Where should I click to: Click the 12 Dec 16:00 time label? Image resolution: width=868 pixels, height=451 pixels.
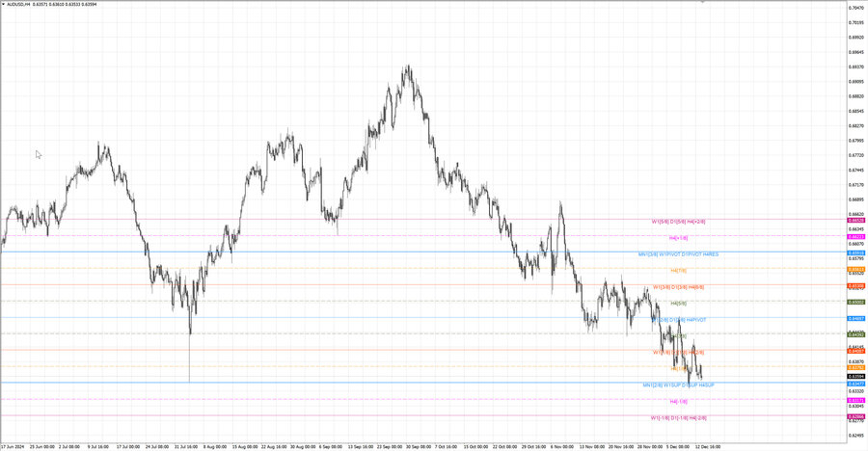tap(708, 446)
